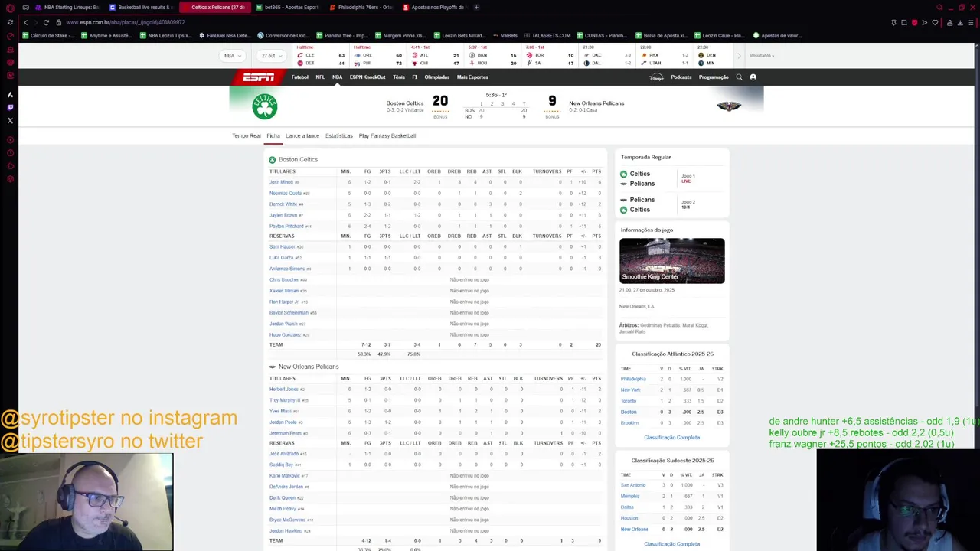
Task: Open the ESPN site search magnifier
Action: (x=739, y=77)
